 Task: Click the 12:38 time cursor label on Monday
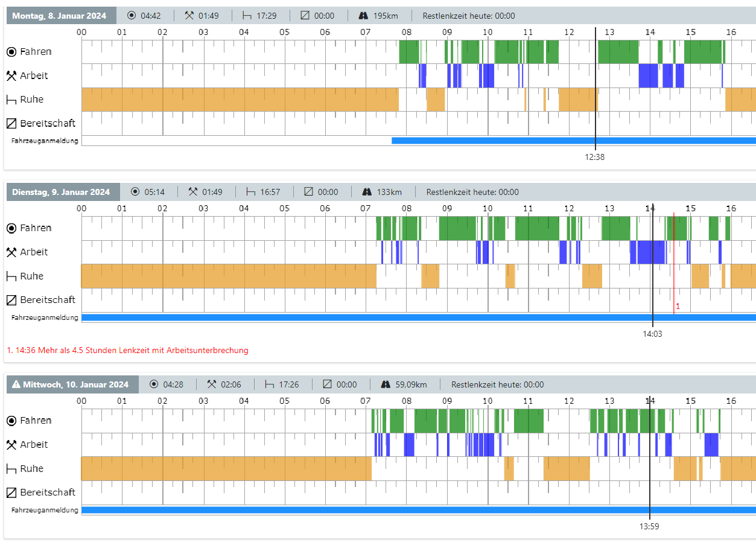594,157
